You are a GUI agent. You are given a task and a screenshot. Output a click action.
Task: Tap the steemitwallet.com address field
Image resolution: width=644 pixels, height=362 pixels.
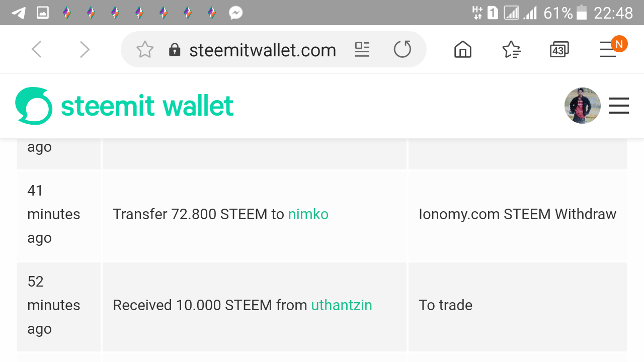pyautogui.click(x=262, y=50)
